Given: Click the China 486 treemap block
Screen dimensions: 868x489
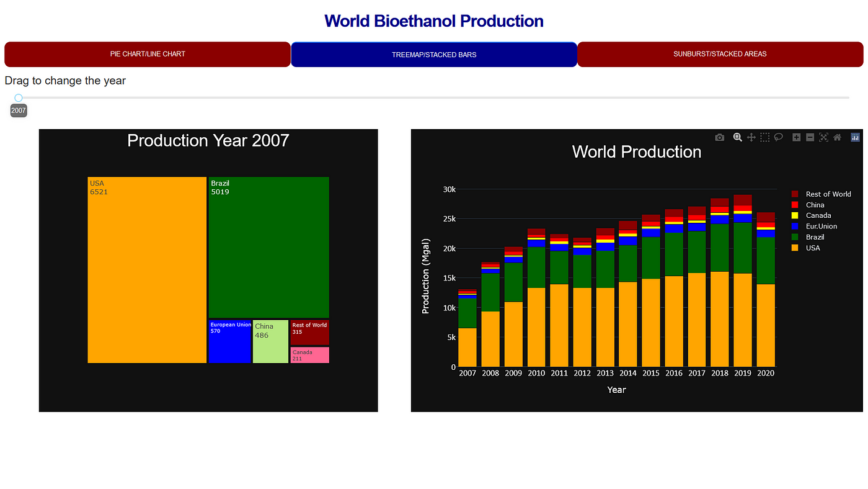Looking at the screenshot, I should (x=270, y=341).
